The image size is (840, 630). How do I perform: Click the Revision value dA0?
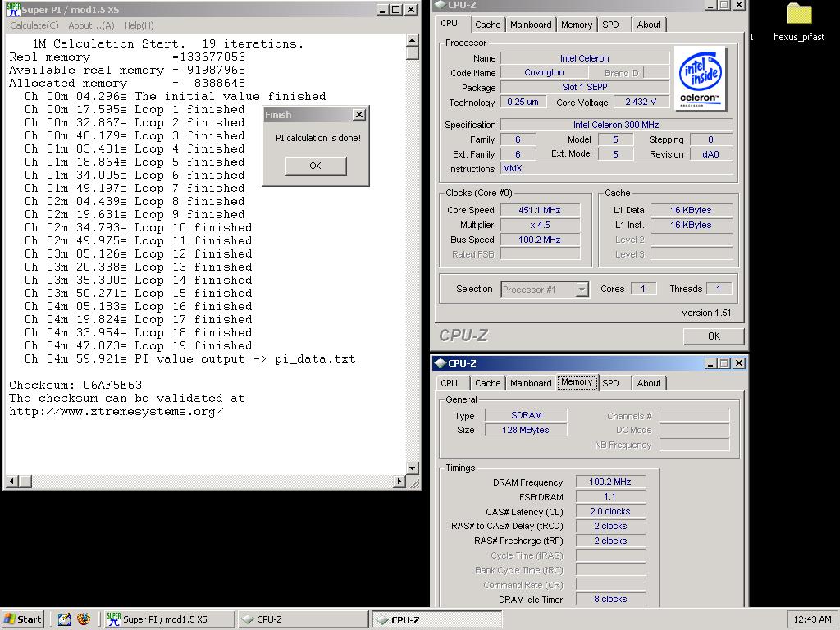tap(711, 154)
